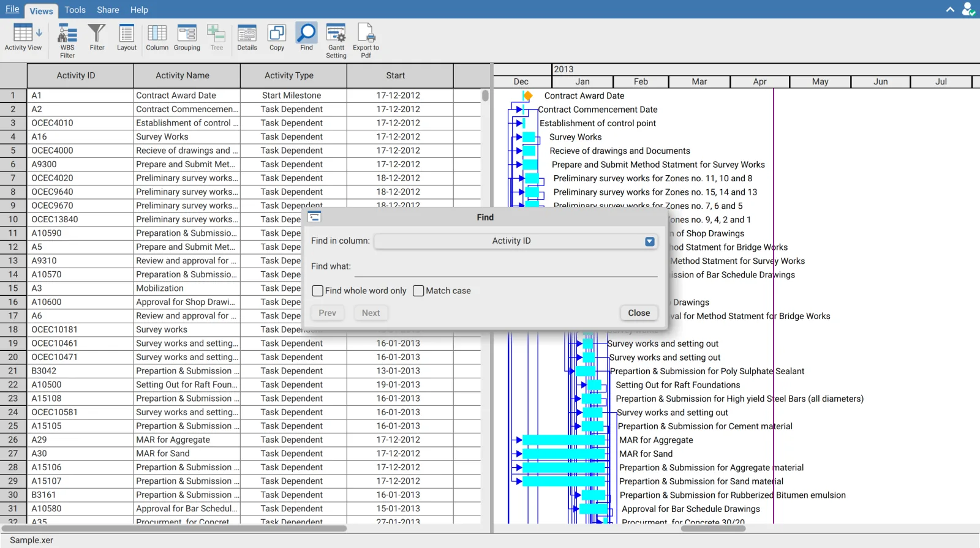Click the table vertical scrollbar thumb
The height and width of the screenshot is (548, 980).
[485, 96]
